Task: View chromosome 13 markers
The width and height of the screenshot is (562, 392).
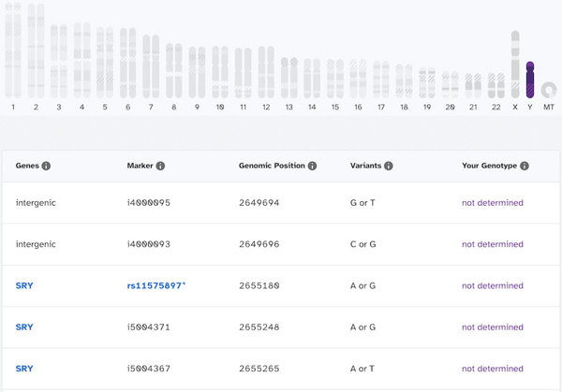Action: (x=288, y=78)
